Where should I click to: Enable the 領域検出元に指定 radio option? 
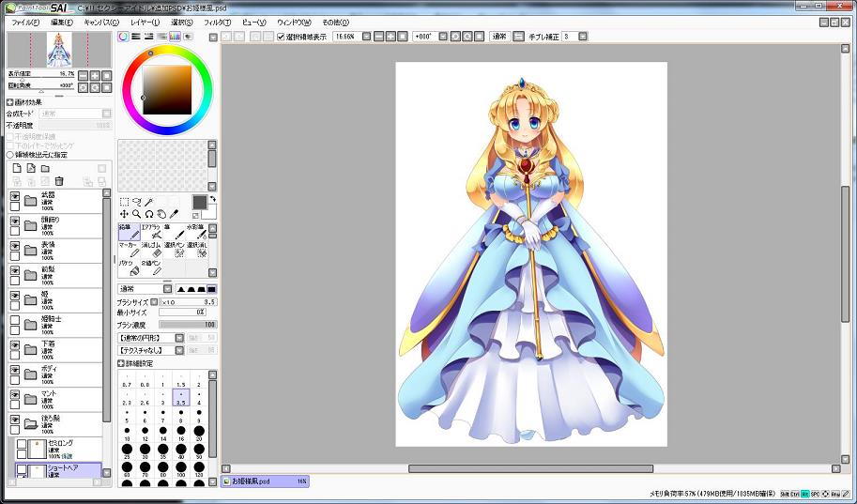(10, 155)
